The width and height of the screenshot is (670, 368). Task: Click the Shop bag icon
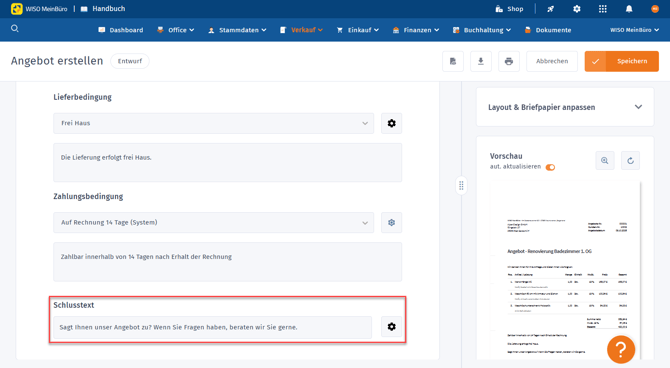coord(499,9)
